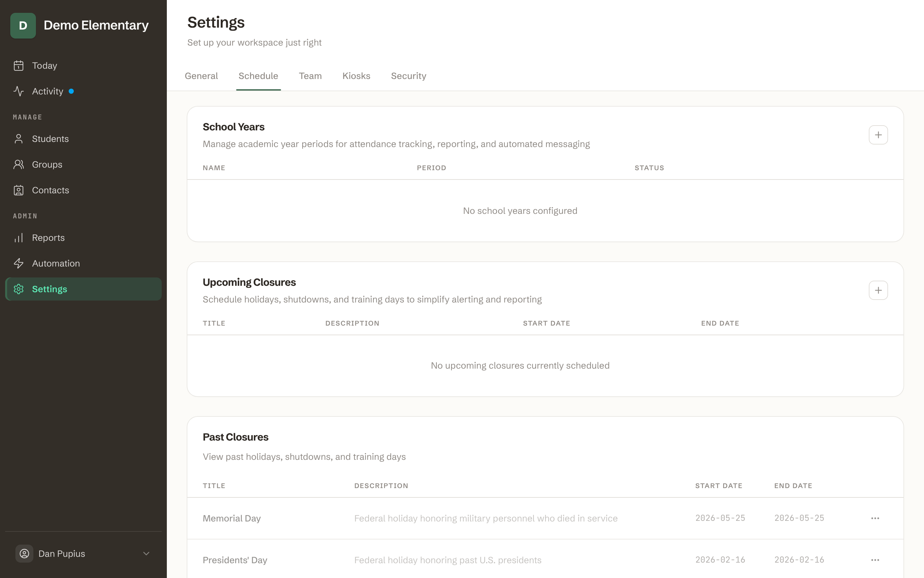Click the Contacts card icon

19,190
